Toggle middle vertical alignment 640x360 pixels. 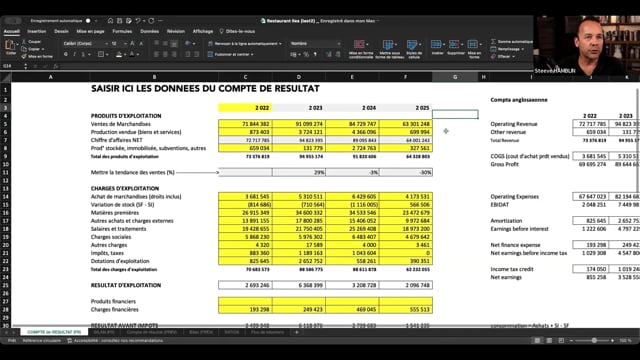165,43
